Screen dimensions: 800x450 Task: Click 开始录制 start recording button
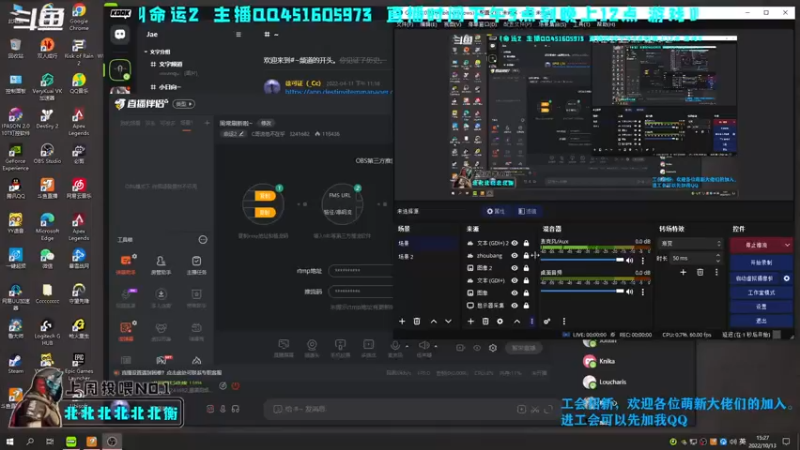point(761,263)
